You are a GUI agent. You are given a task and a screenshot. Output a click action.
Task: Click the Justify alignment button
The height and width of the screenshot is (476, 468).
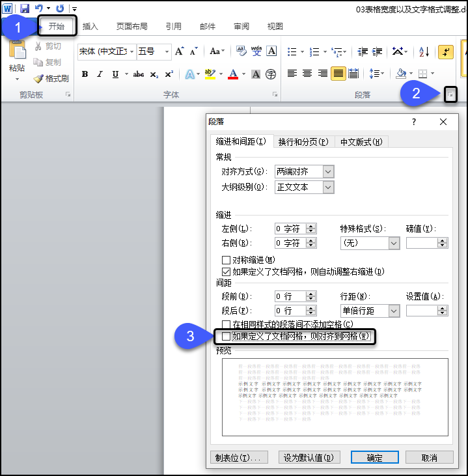pyautogui.click(x=338, y=74)
